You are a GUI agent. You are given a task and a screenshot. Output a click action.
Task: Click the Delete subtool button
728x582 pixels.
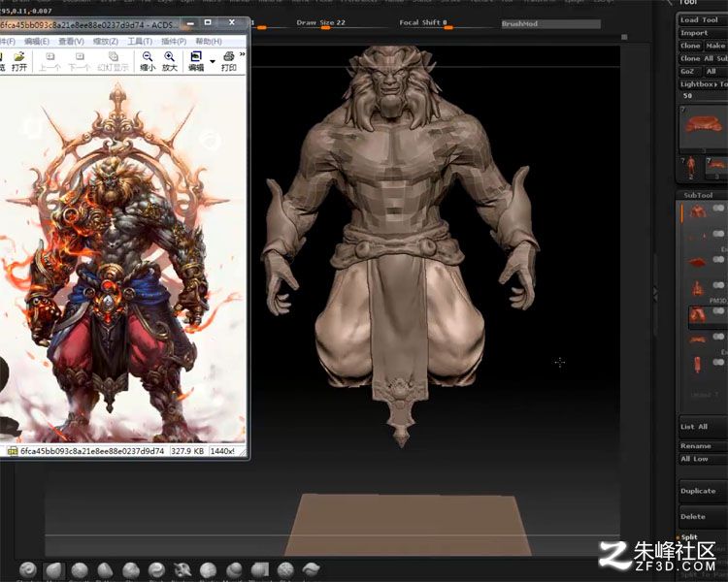[702, 517]
